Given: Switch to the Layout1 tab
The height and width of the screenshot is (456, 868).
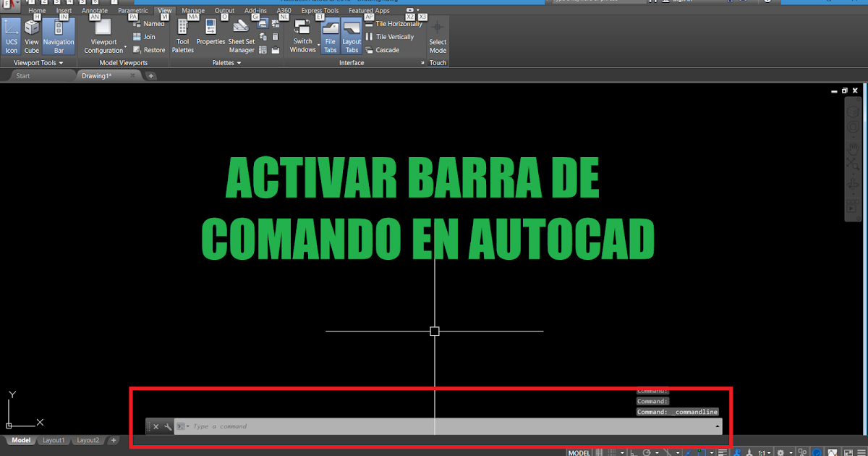Looking at the screenshot, I should click(54, 439).
